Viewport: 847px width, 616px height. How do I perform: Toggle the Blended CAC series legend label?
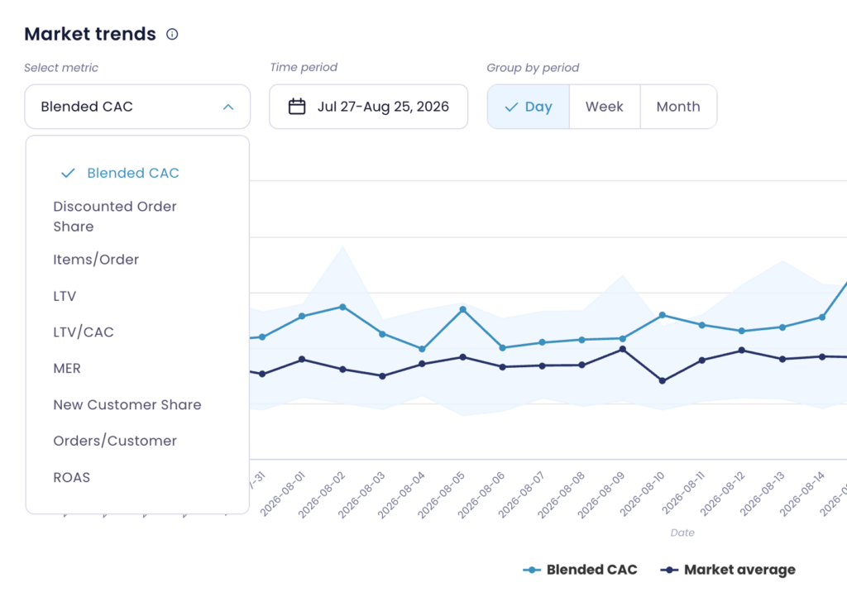tap(591, 571)
